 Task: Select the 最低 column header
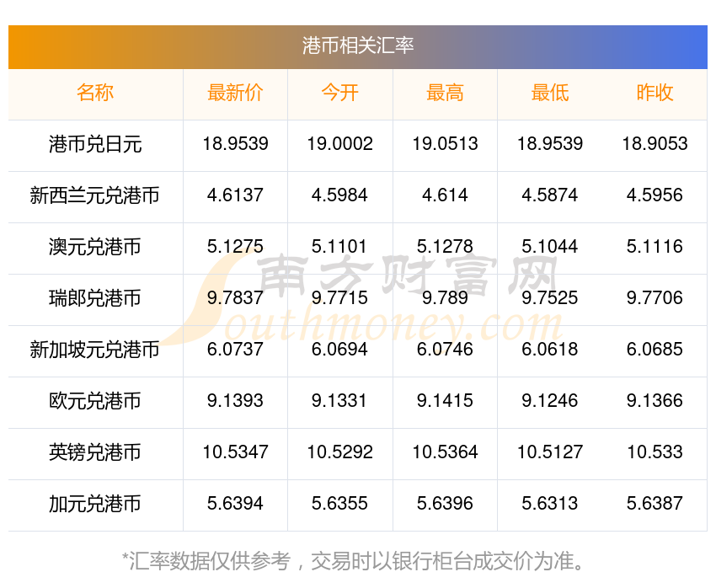[550, 93]
